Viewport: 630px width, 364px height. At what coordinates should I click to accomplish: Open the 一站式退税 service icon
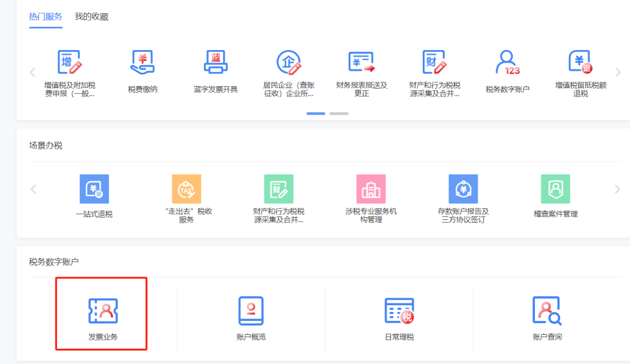(x=94, y=188)
